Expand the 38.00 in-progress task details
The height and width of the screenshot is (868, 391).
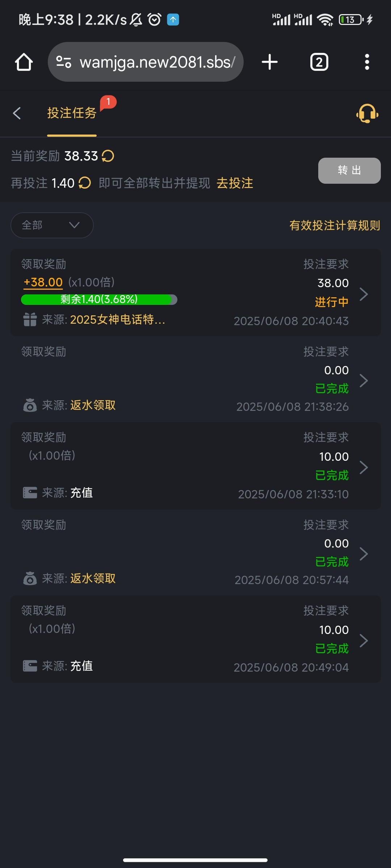pyautogui.click(x=363, y=294)
